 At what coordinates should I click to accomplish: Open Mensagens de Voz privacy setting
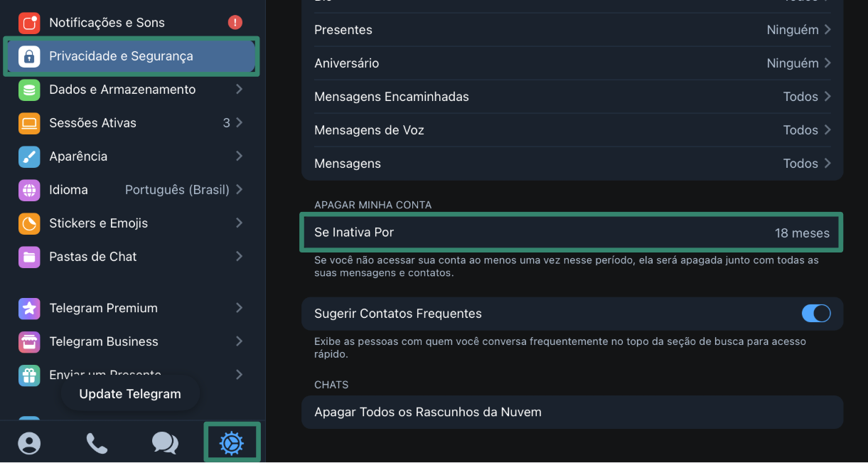tap(572, 130)
